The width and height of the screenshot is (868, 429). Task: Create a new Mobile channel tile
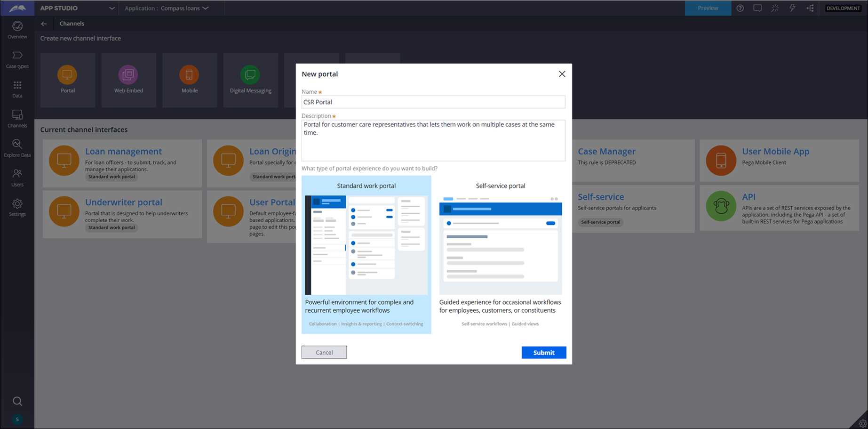coord(190,80)
